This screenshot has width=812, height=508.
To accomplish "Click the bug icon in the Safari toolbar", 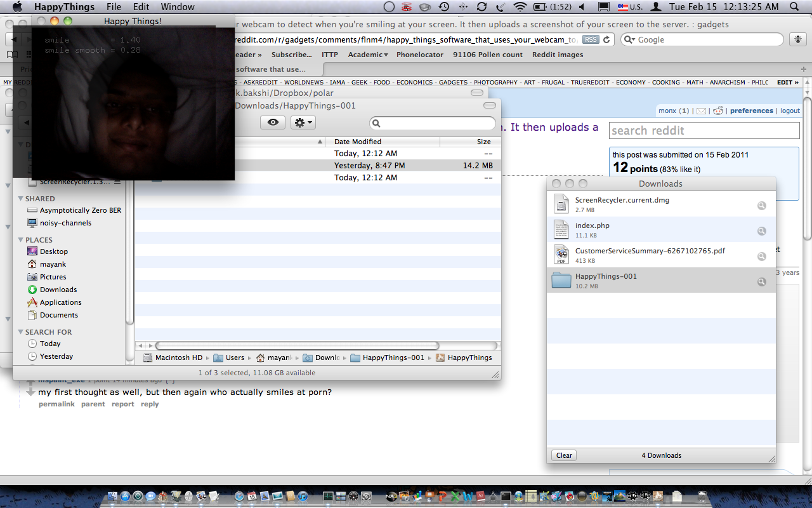I will [797, 39].
